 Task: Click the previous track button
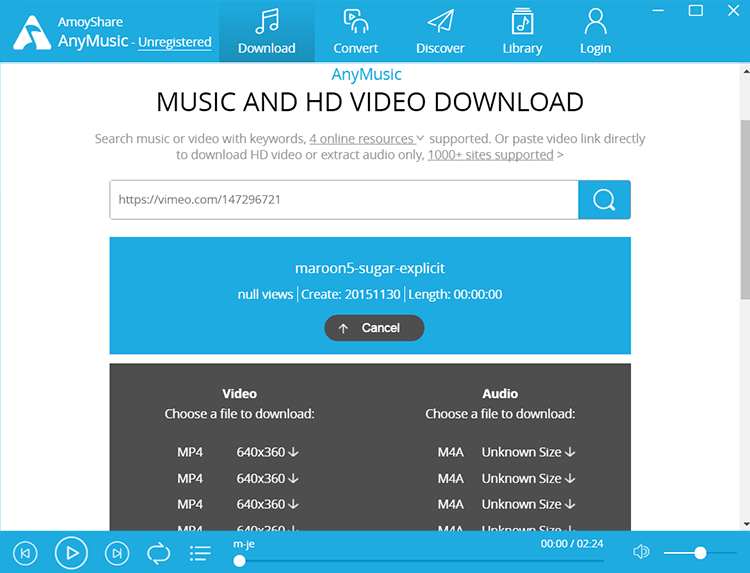25,553
